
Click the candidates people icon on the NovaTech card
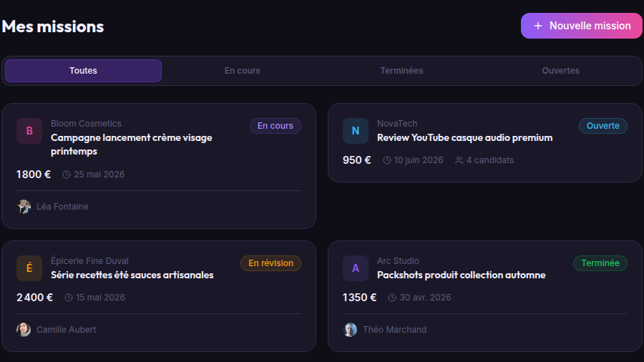[459, 160]
